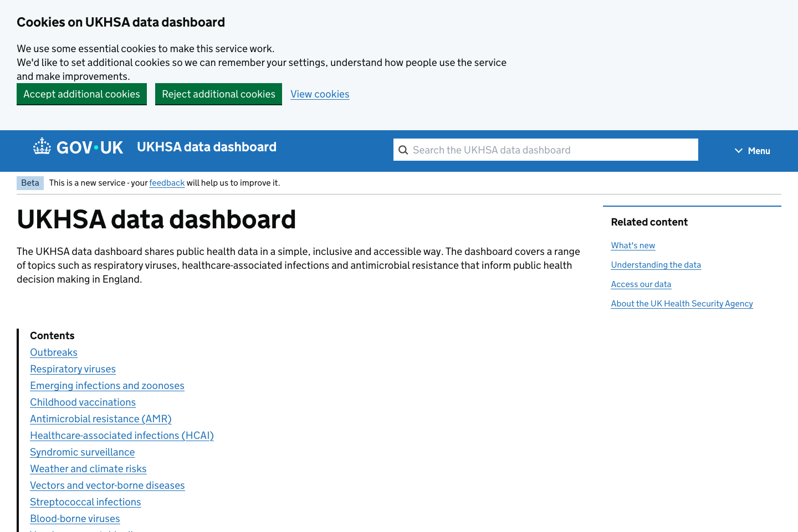
Task: Click inside the search input field
Action: click(x=546, y=150)
